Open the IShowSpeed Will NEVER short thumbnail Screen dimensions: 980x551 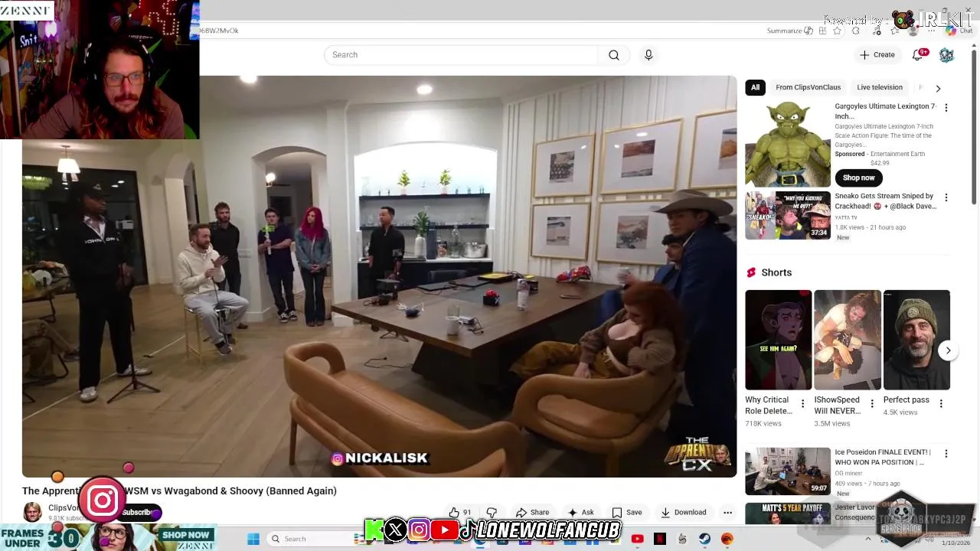848,340
